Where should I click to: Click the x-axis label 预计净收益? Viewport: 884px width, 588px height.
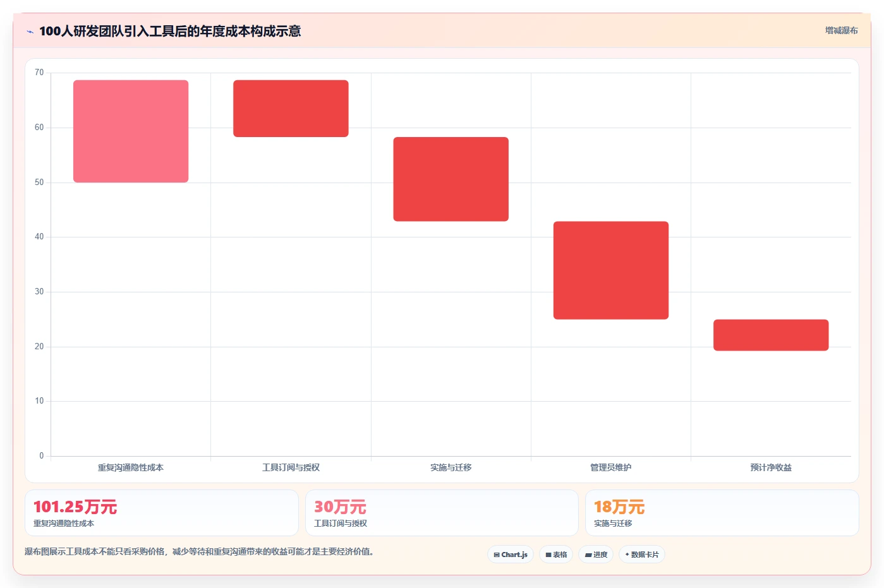pyautogui.click(x=771, y=467)
